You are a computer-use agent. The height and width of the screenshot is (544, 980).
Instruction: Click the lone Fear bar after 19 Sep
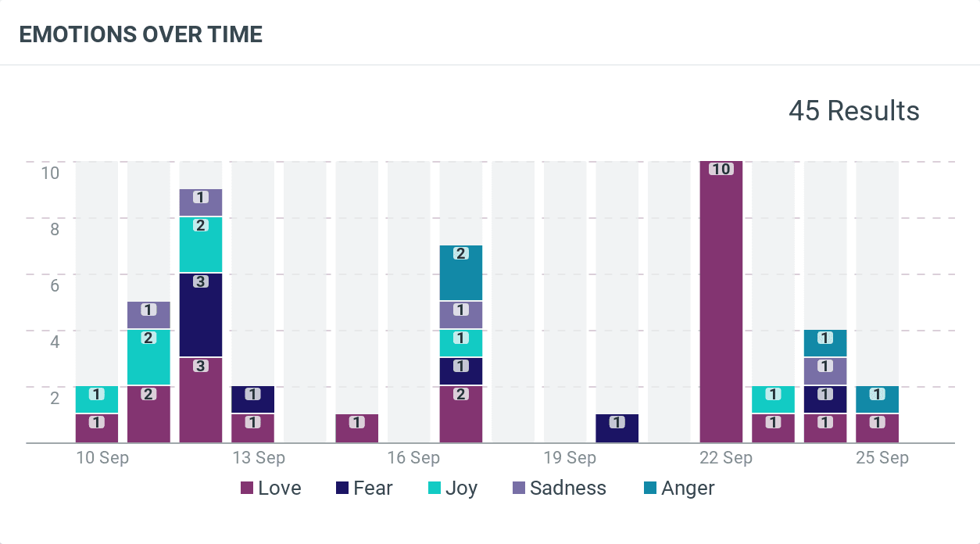[617, 428]
